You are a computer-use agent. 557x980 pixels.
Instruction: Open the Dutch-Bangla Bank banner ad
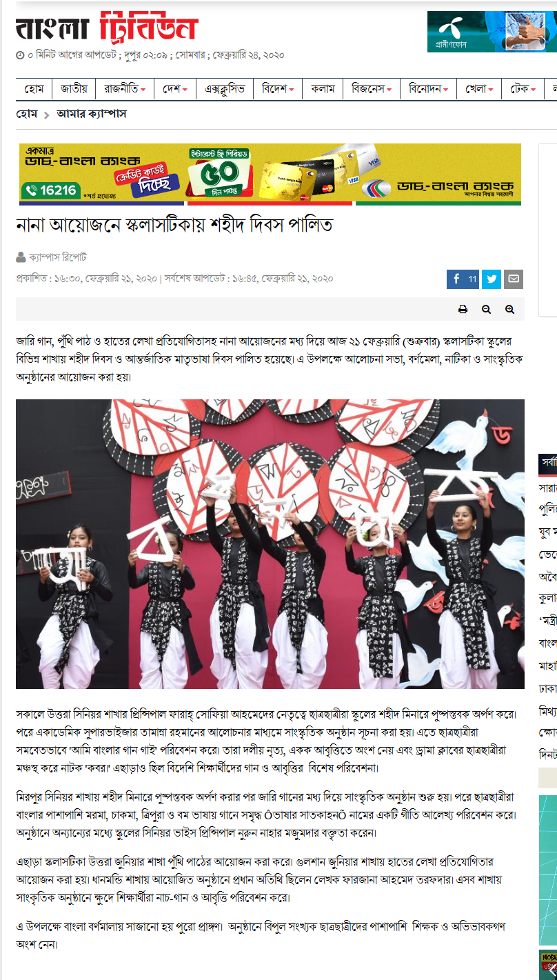point(270,174)
